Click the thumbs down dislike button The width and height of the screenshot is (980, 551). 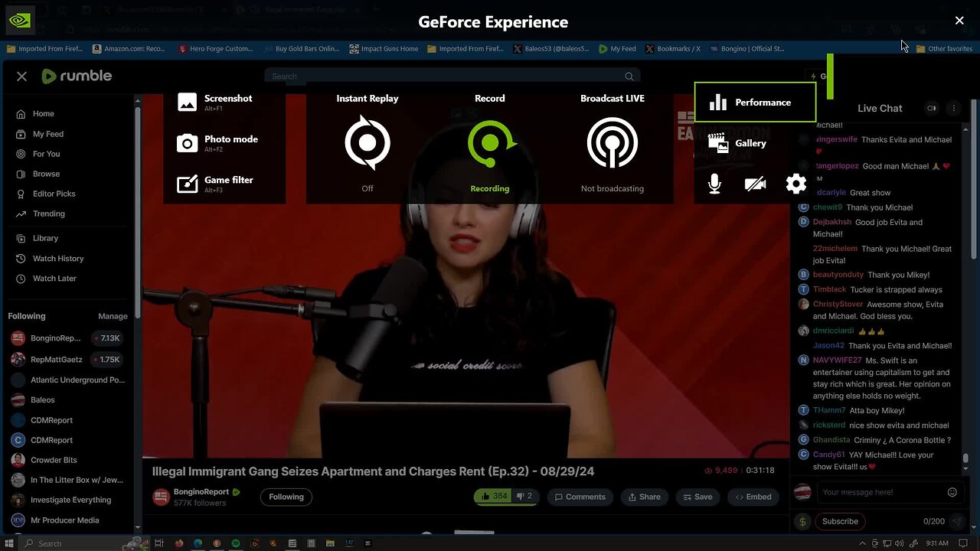coord(524,496)
